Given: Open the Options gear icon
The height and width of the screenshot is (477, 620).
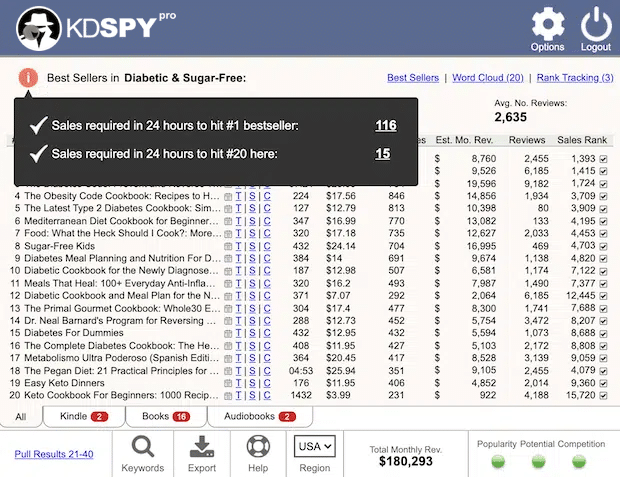Looking at the screenshot, I should (x=548, y=25).
